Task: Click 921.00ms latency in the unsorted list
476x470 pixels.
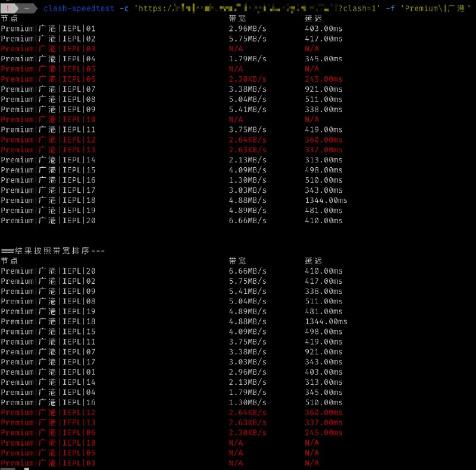Action: pyautogui.click(x=324, y=89)
